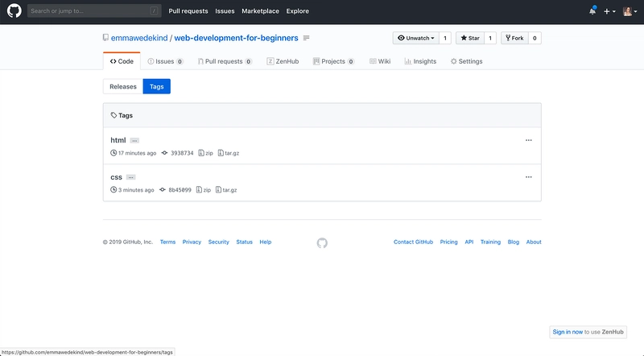Image resolution: width=644 pixels, height=356 pixels.
Task: Open the css tag link
Action: tap(116, 177)
